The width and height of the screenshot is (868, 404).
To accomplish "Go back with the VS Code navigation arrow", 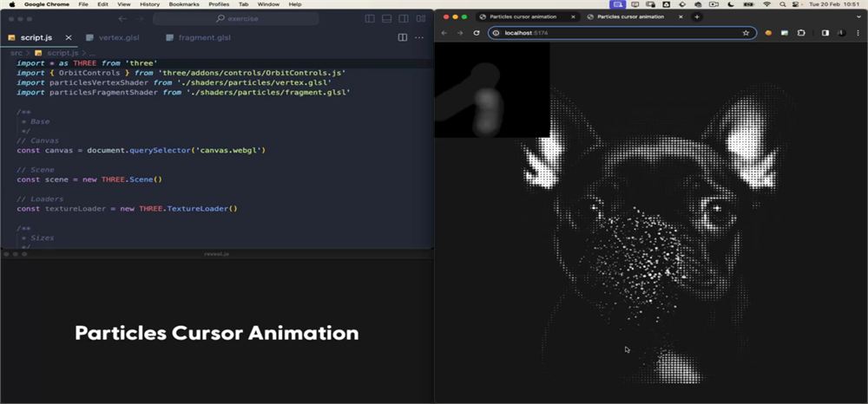I will 122,19.
